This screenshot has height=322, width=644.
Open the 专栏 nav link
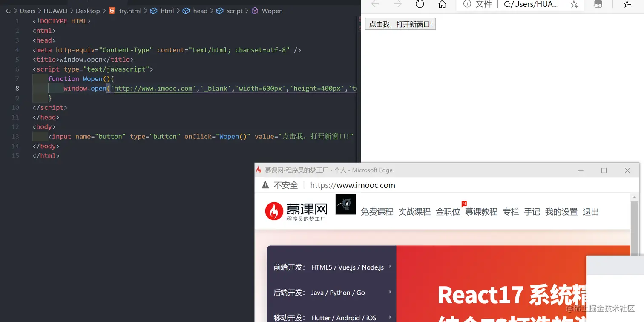coord(511,212)
